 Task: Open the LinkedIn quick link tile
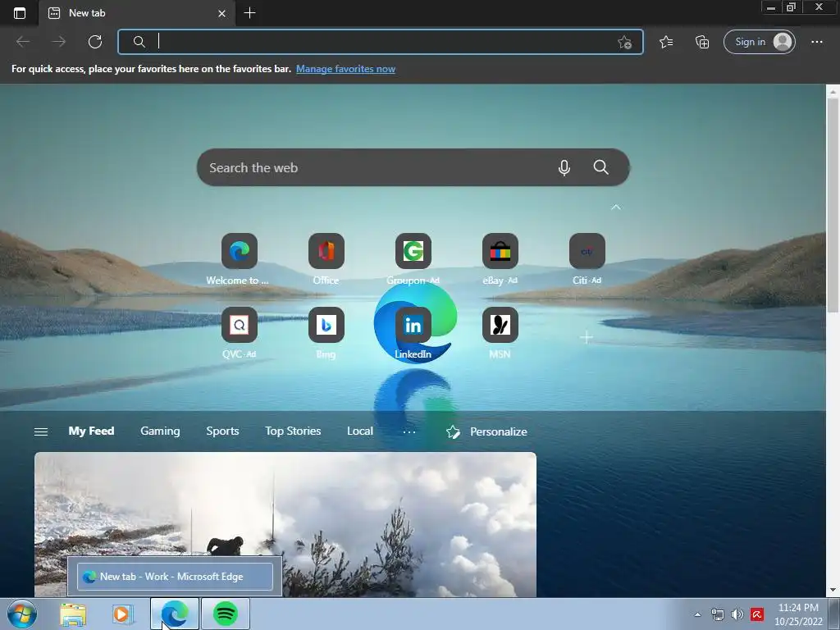[x=413, y=325]
